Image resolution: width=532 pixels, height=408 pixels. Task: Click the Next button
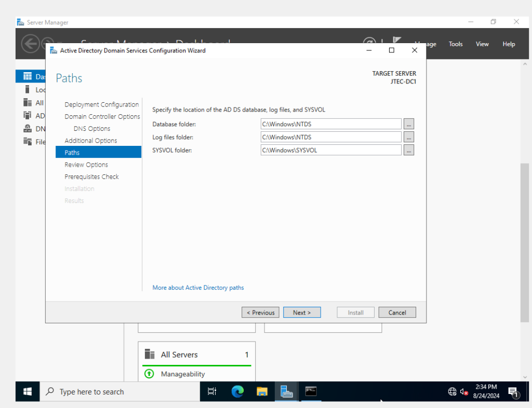coord(302,312)
